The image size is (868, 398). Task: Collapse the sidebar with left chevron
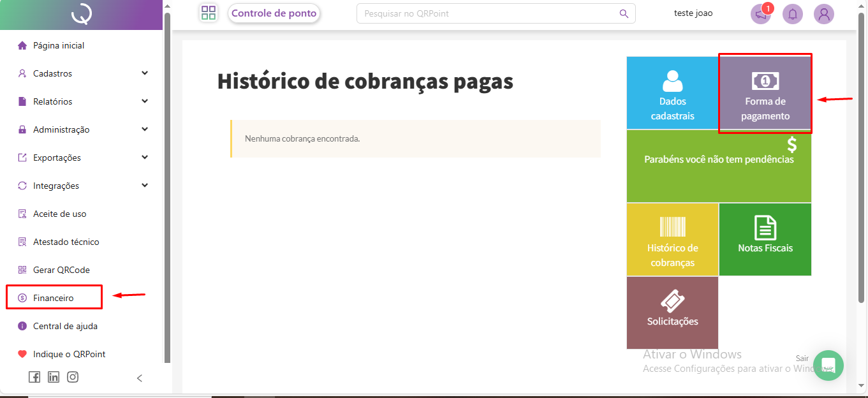point(140,378)
